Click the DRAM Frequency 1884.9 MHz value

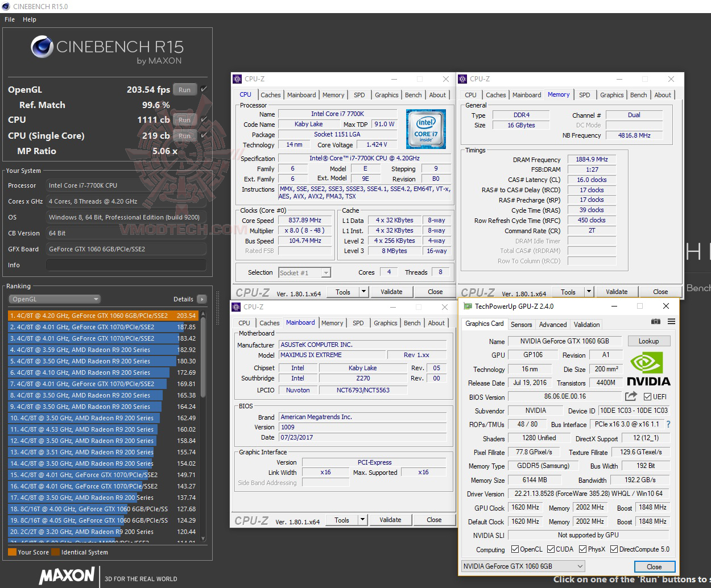pyautogui.click(x=592, y=159)
